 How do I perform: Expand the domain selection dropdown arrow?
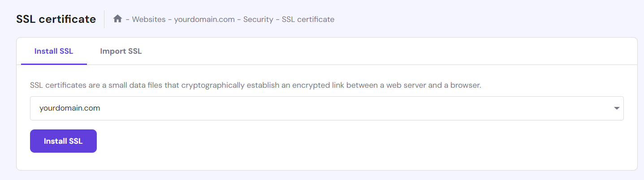pyautogui.click(x=617, y=108)
